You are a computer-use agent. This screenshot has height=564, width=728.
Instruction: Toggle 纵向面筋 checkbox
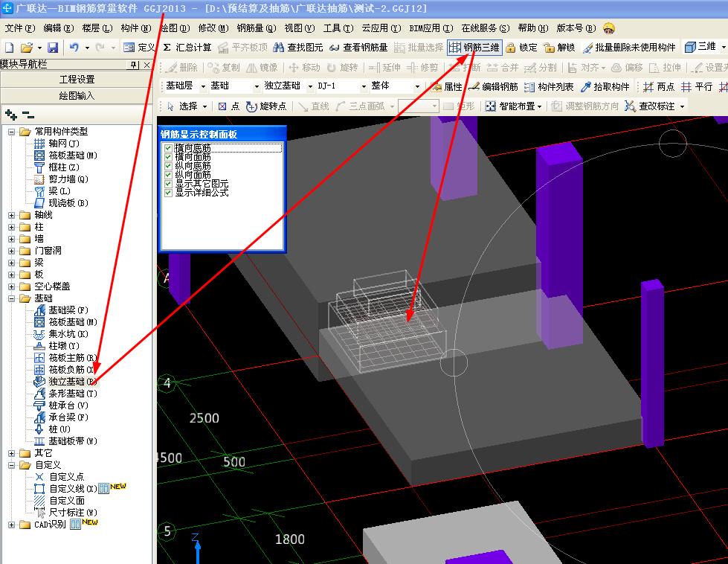pos(169,175)
